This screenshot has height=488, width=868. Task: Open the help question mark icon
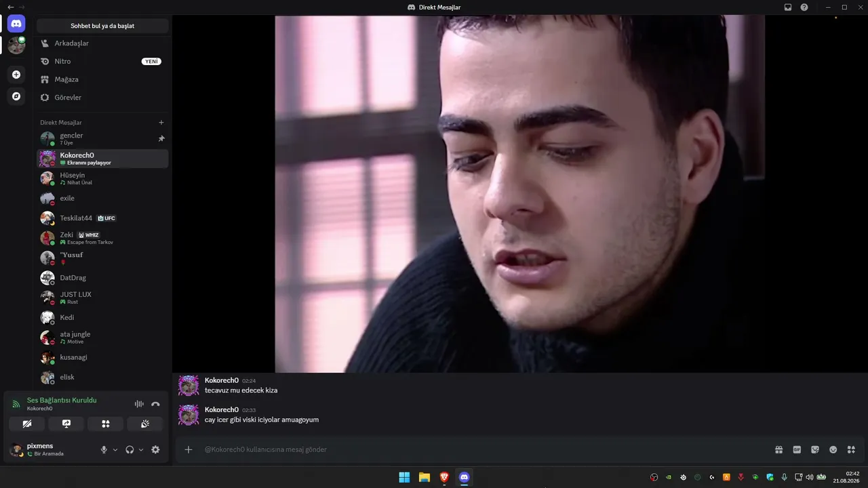coord(804,7)
